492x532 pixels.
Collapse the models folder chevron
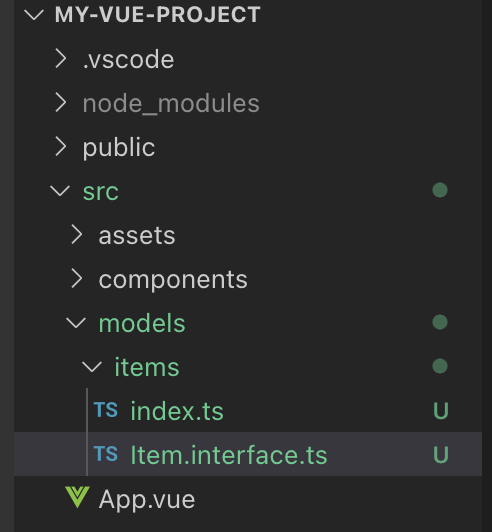[76, 323]
